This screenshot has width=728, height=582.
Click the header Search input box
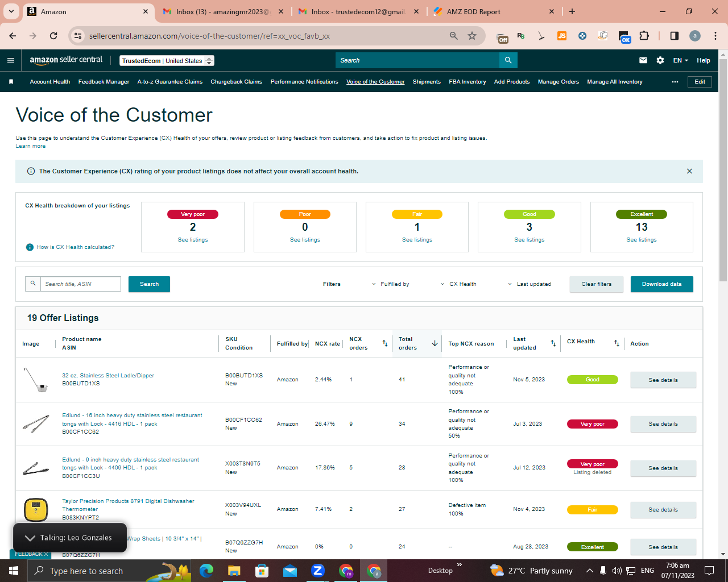(x=417, y=60)
